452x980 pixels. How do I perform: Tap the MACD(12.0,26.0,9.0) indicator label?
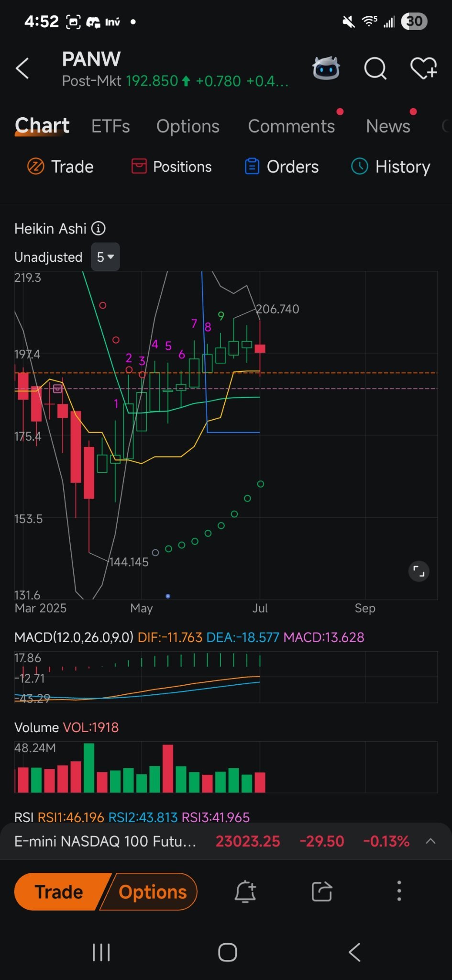point(74,637)
